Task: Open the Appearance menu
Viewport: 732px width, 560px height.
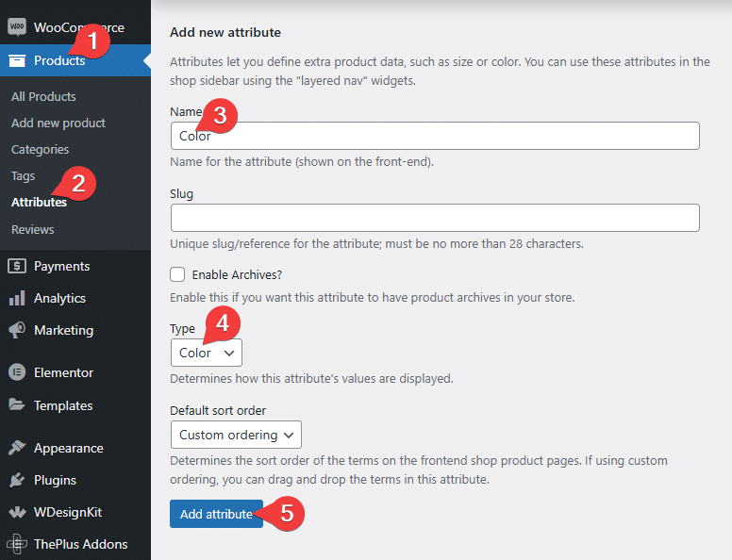Action: pos(75,448)
